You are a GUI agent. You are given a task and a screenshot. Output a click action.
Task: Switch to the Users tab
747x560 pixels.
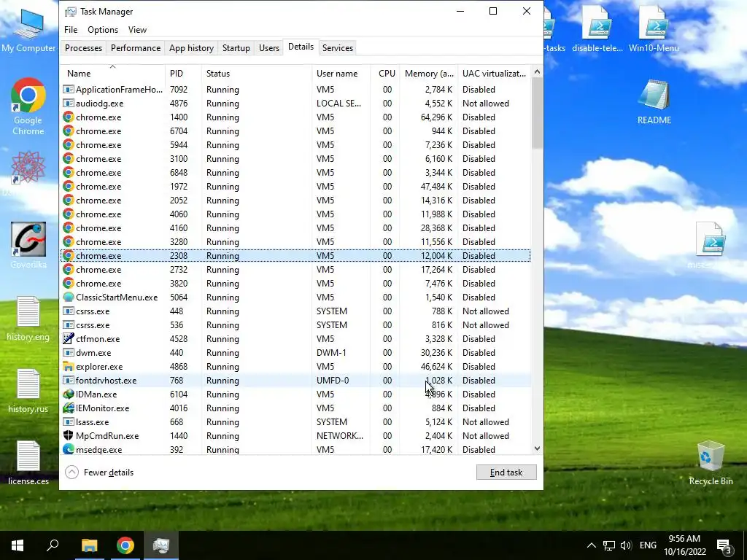coord(269,48)
